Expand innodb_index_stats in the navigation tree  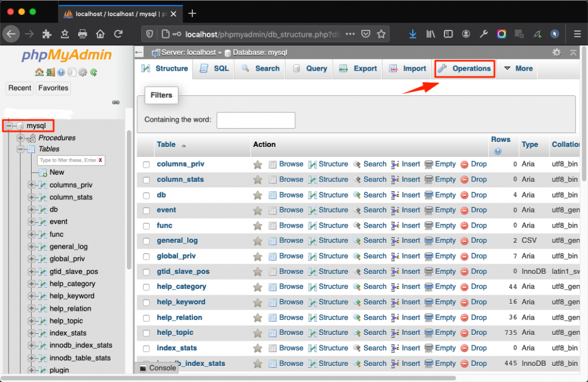(x=32, y=345)
